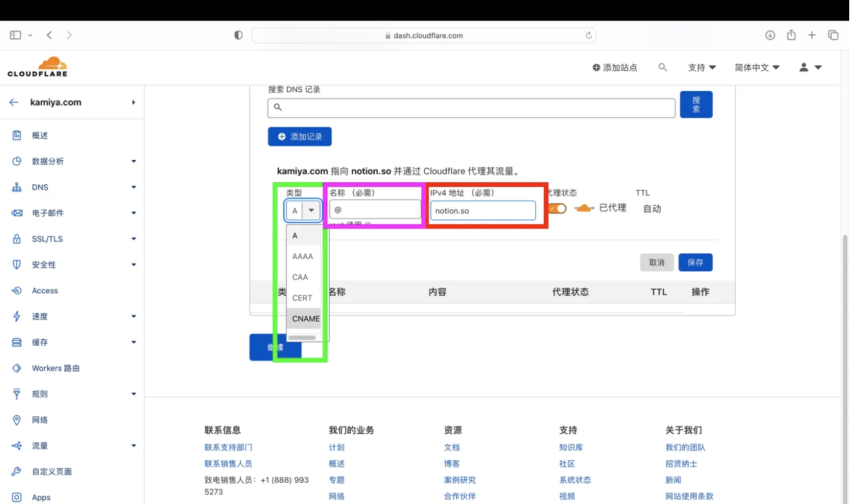The height and width of the screenshot is (504, 851).
Task: Click the IPv4 address input field
Action: point(482,211)
